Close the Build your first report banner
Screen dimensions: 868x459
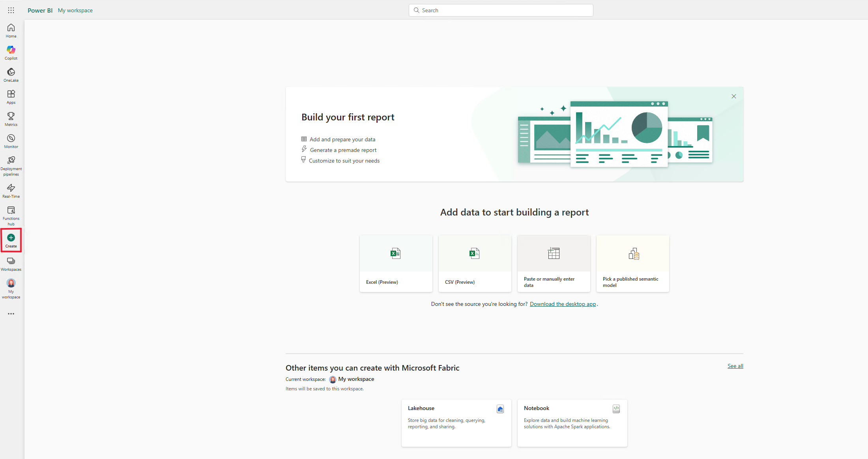click(734, 96)
